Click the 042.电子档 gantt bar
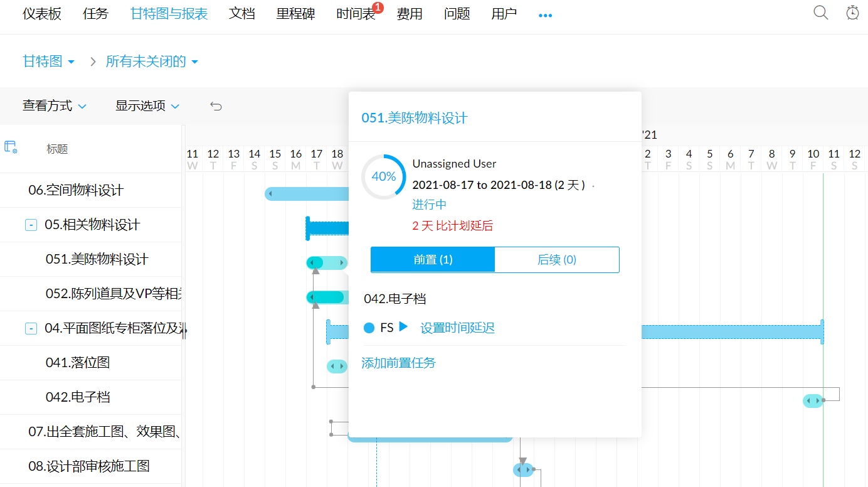This screenshot has width=868, height=487. point(813,400)
